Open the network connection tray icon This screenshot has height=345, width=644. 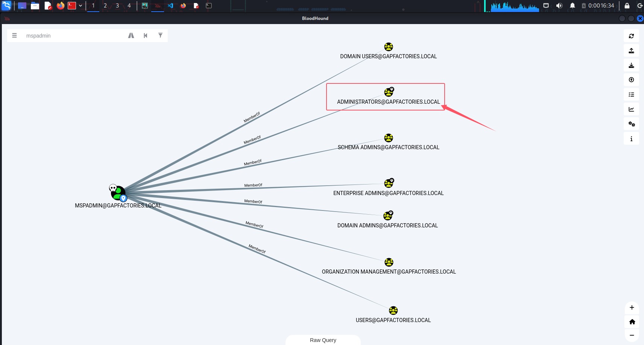coord(546,6)
